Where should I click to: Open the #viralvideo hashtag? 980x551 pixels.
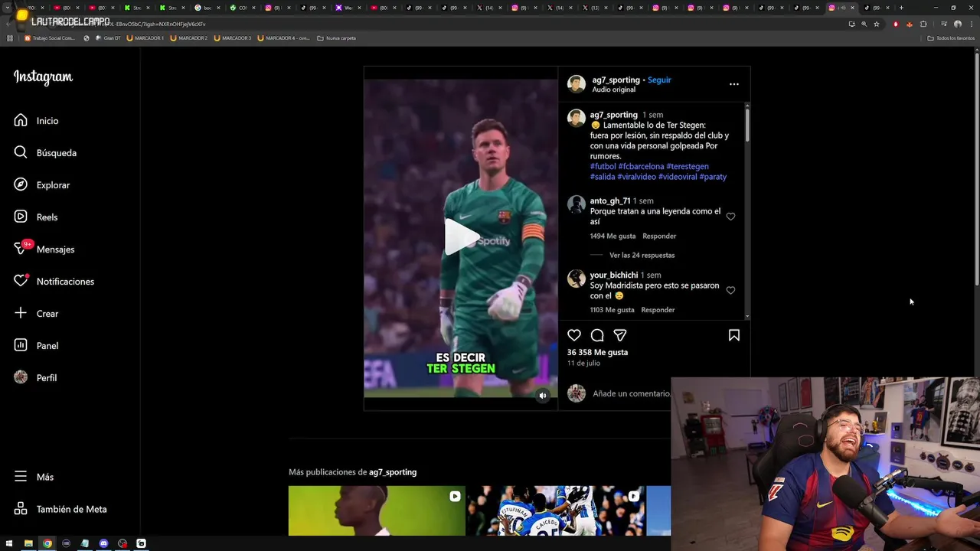637,177
